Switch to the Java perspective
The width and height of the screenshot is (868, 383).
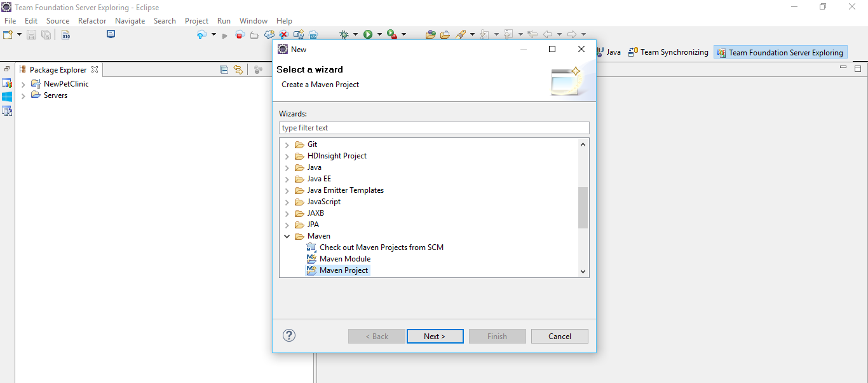(x=609, y=52)
